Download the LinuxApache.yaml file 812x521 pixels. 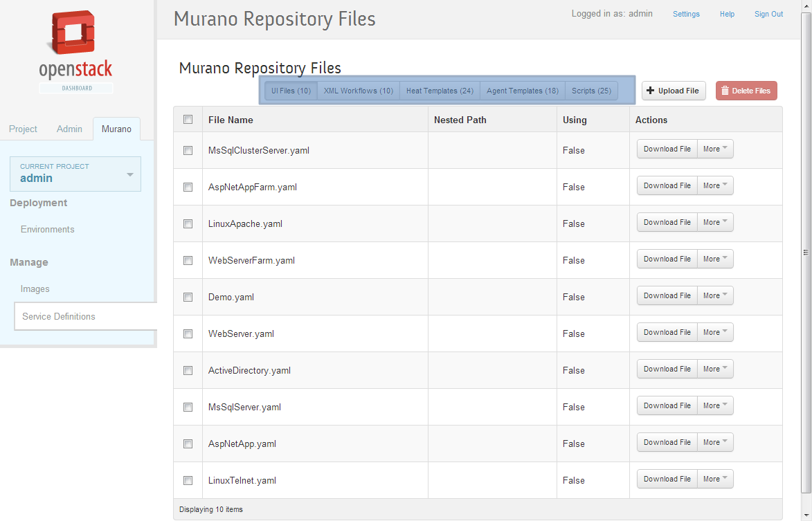click(x=667, y=223)
